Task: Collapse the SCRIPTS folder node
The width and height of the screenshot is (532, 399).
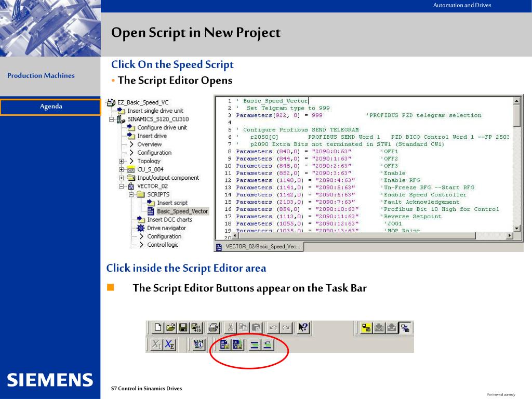Action: coord(131,195)
